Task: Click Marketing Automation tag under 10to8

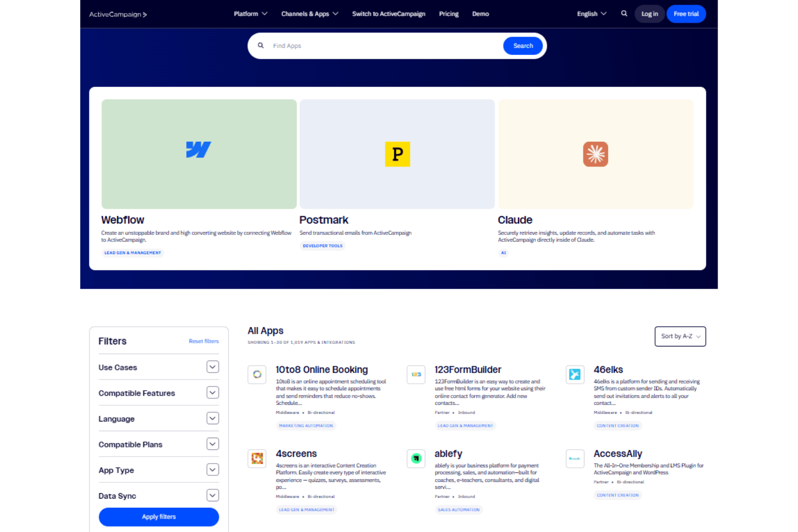Action: tap(306, 426)
